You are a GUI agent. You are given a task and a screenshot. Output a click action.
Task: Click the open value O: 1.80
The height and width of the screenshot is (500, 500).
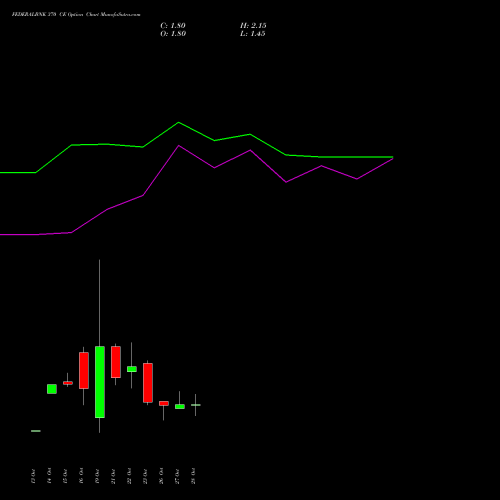(x=173, y=34)
